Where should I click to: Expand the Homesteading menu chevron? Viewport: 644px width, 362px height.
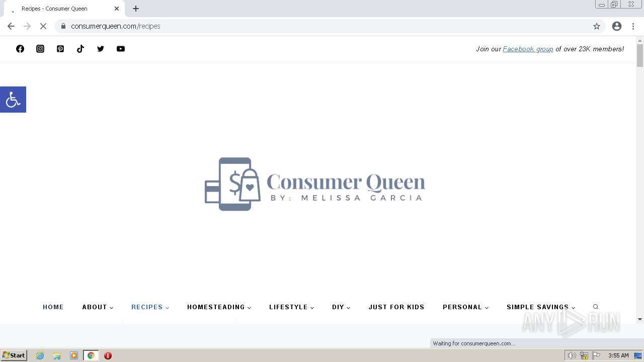249,308
